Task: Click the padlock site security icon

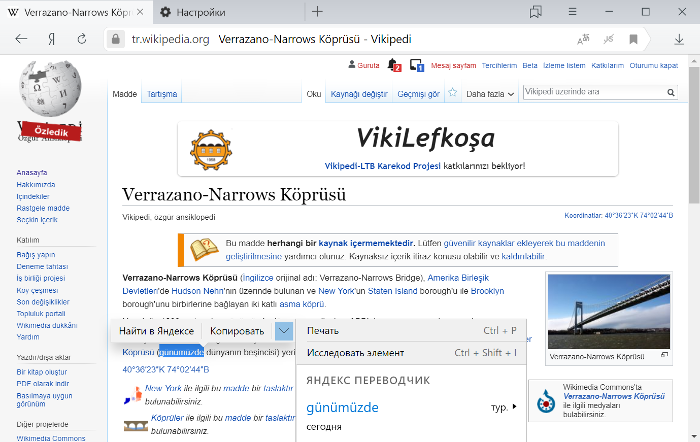Action: [116, 39]
